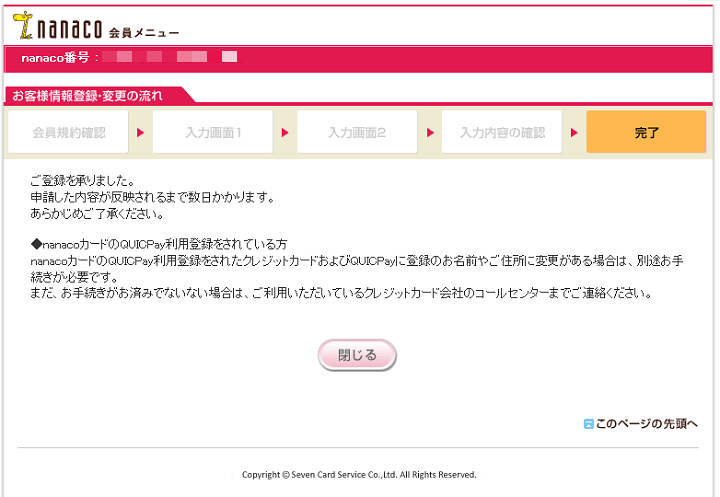
Task: Click the Seven Card Service copyright text
Action: [359, 474]
